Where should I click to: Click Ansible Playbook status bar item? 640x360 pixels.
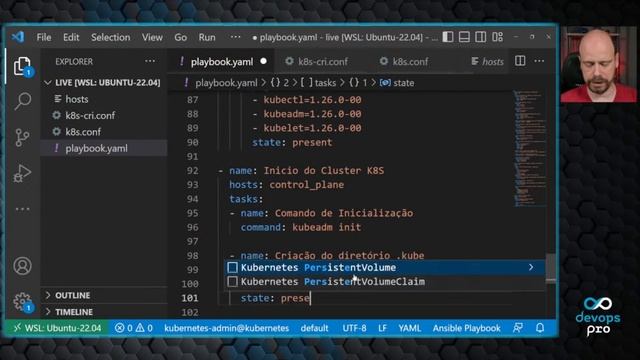coord(467,328)
